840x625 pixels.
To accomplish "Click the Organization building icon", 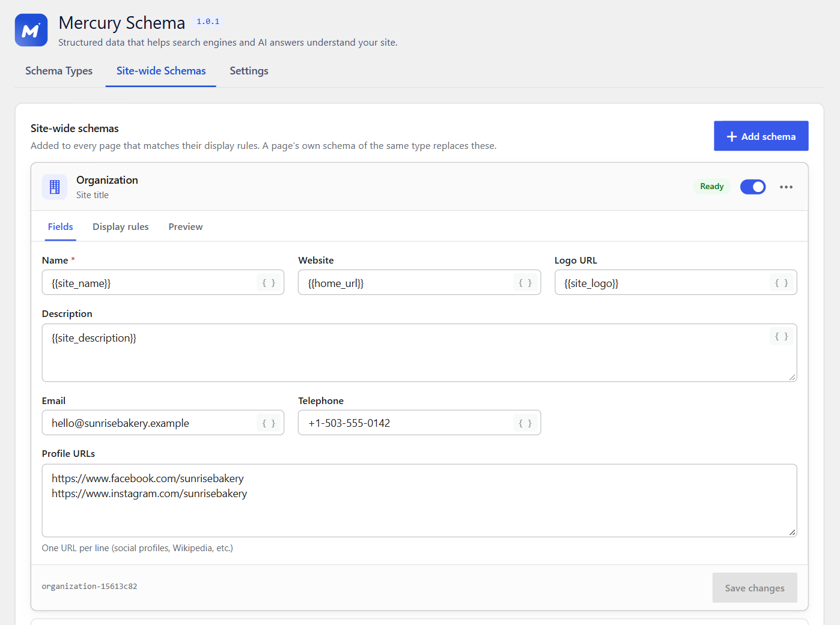I will (55, 187).
